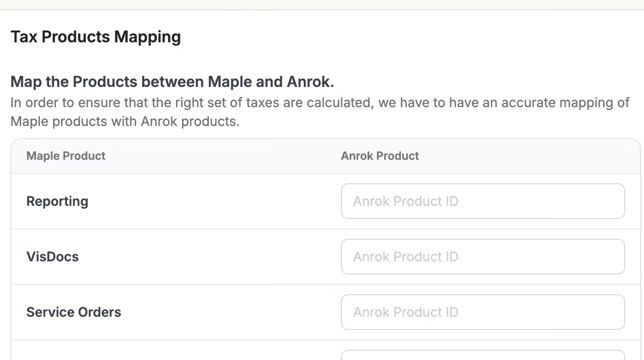Select the Service Orders Anrok Product ID box
644x360 pixels.
click(482, 312)
